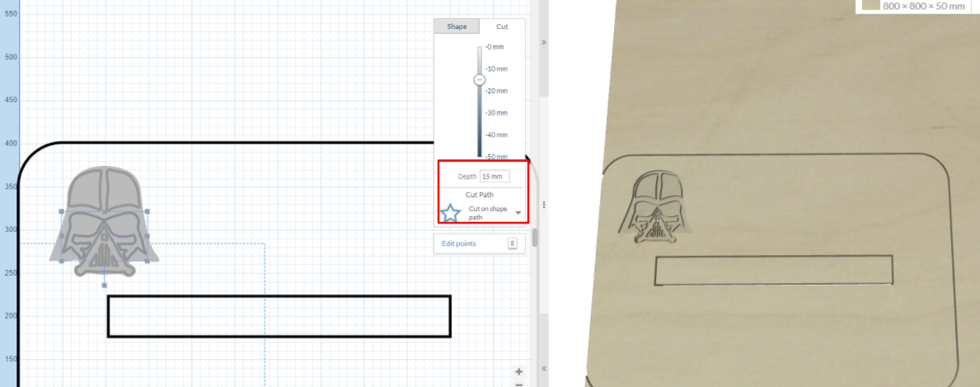Click the lower double-chevron left arrow

[544, 368]
